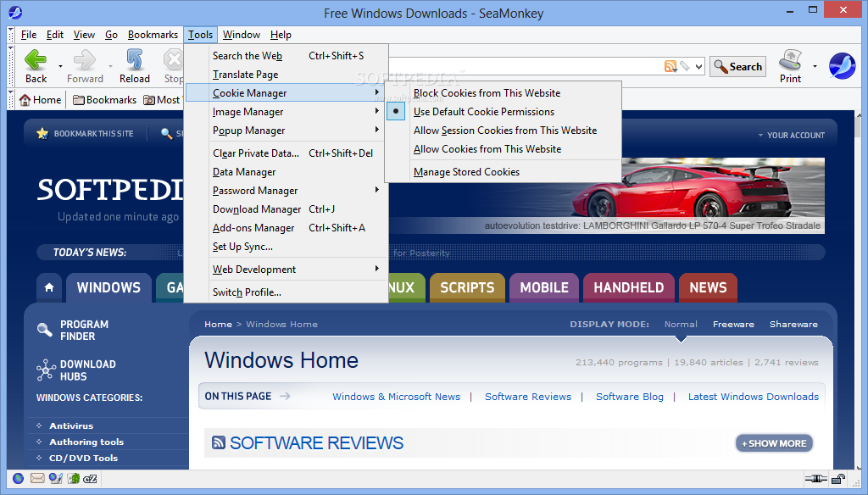Click the page vertical scrollbar up arrow

[x=859, y=116]
